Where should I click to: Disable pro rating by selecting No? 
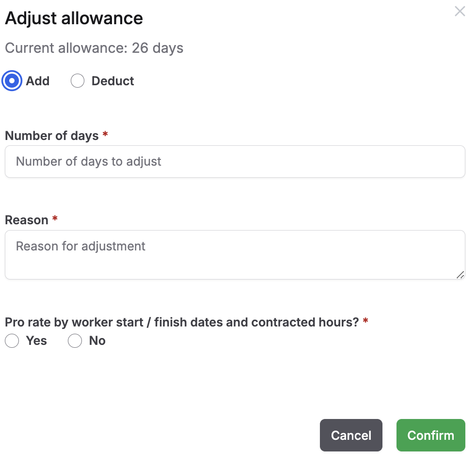(75, 341)
